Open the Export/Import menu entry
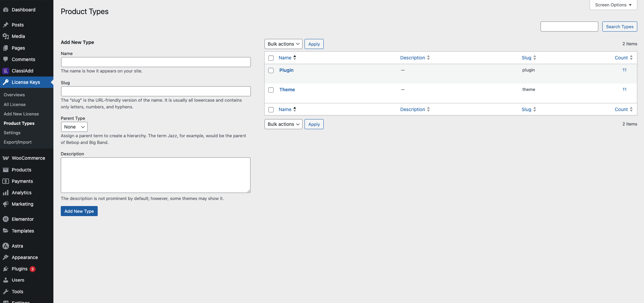644x303 pixels. pos(17,142)
